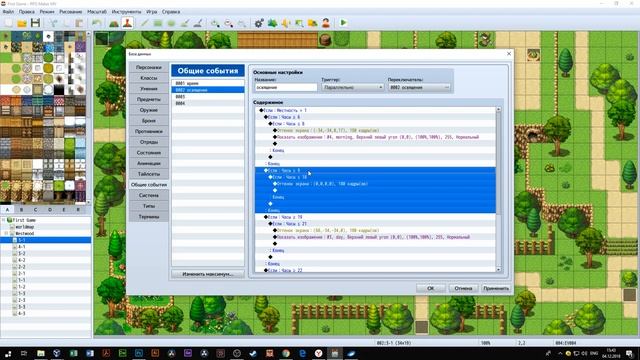Image resolution: width=640 pixels, height=360 pixels.
Task: Select the Flood Fill tool
Action: [x=184, y=23]
